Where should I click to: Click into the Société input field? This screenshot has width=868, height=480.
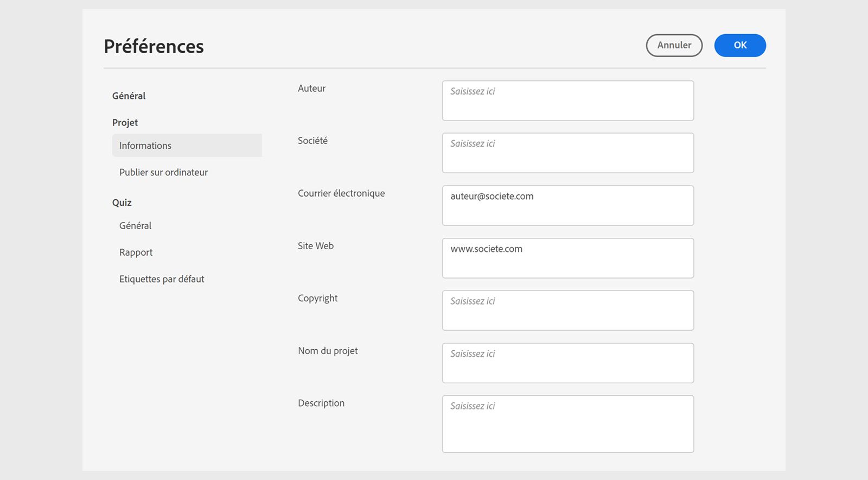tap(567, 153)
